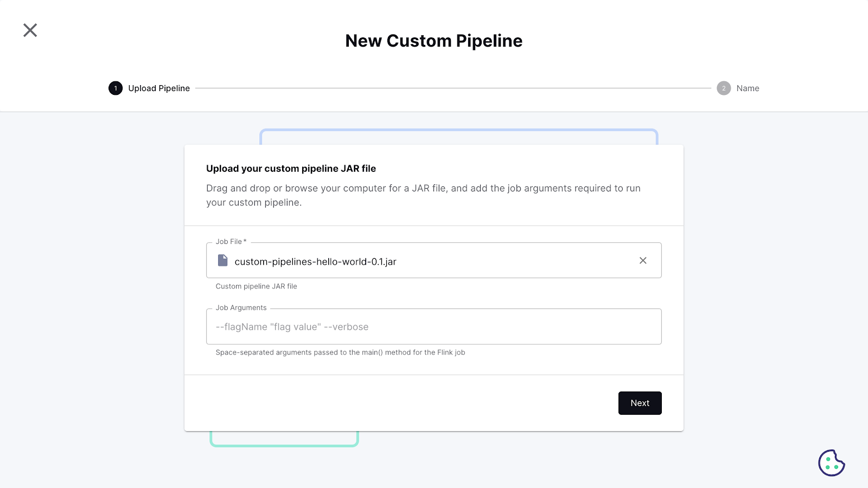
Task: Click inside the Job Arguments field
Action: tap(434, 326)
